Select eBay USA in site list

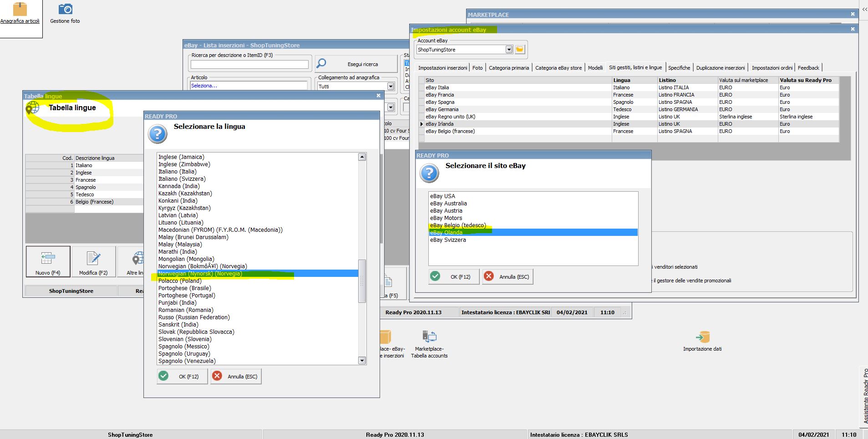pyautogui.click(x=533, y=196)
